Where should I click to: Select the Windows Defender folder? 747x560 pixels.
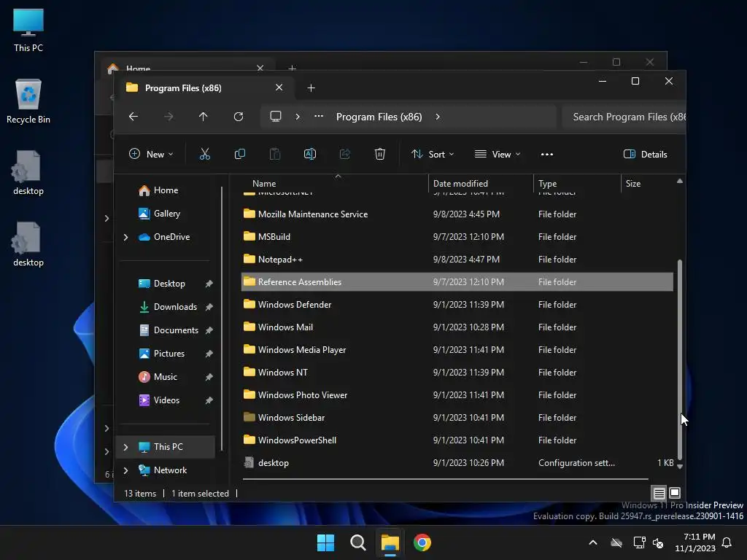pyautogui.click(x=457, y=305)
